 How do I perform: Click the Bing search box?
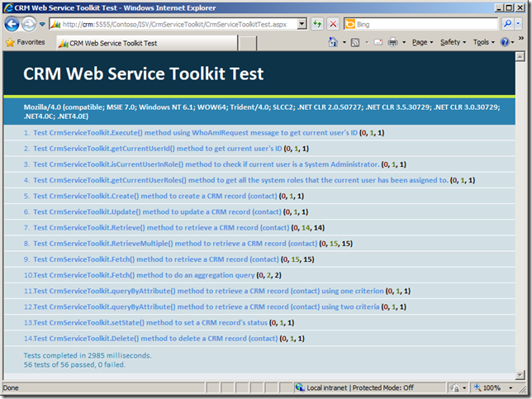point(425,24)
